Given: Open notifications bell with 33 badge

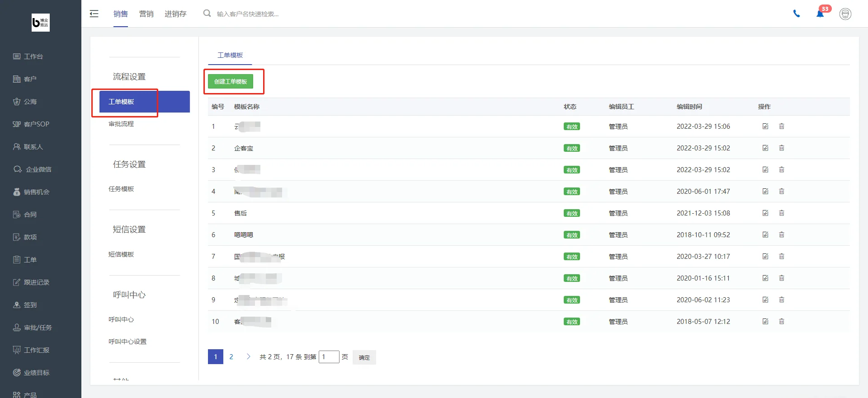Looking at the screenshot, I should click(820, 14).
